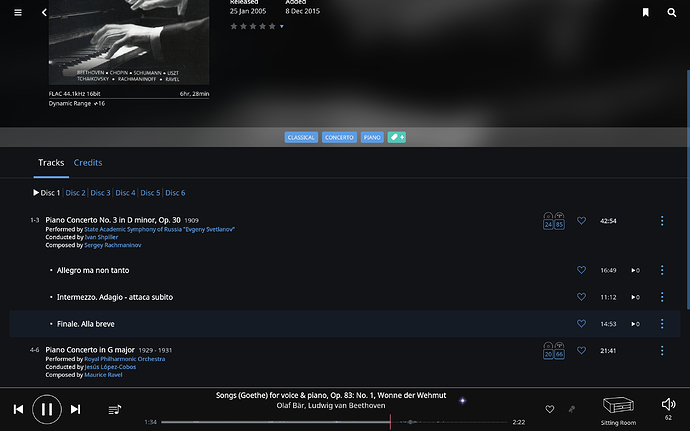The height and width of the screenshot is (431, 690).
Task: Switch to the Credits tab
Action: 88,163
